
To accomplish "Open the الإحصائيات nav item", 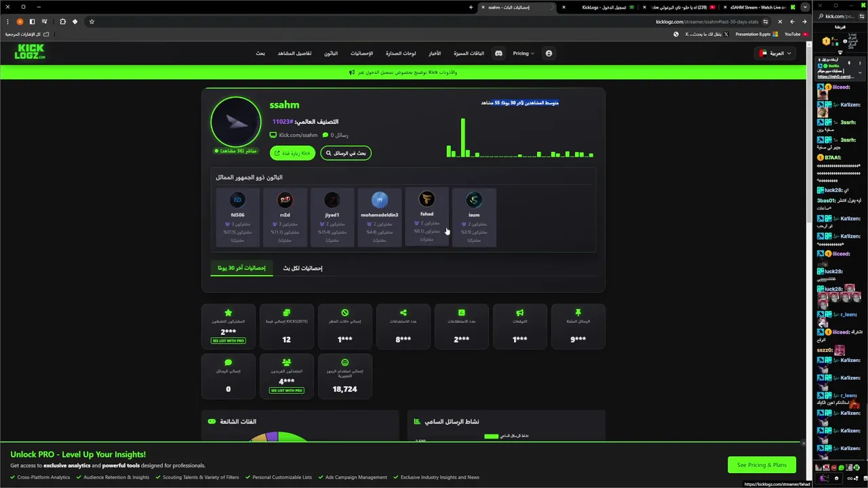I will tap(361, 53).
